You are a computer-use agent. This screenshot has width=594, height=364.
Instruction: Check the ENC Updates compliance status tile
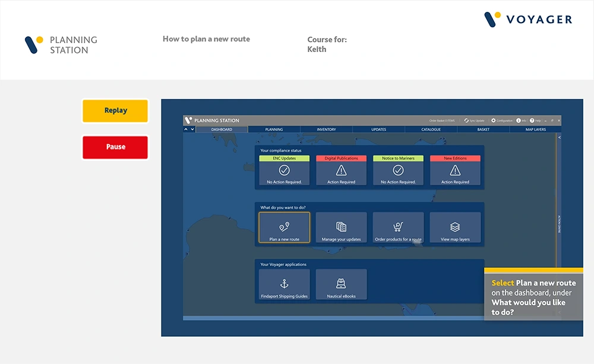coord(284,170)
